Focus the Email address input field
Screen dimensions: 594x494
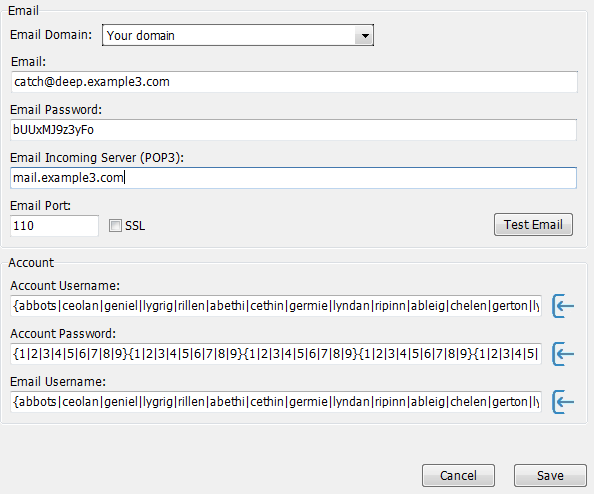coord(294,82)
